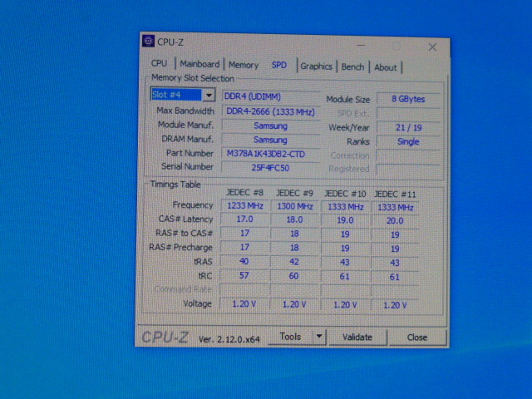Close the CPU-Z window with X

[x=432, y=47]
